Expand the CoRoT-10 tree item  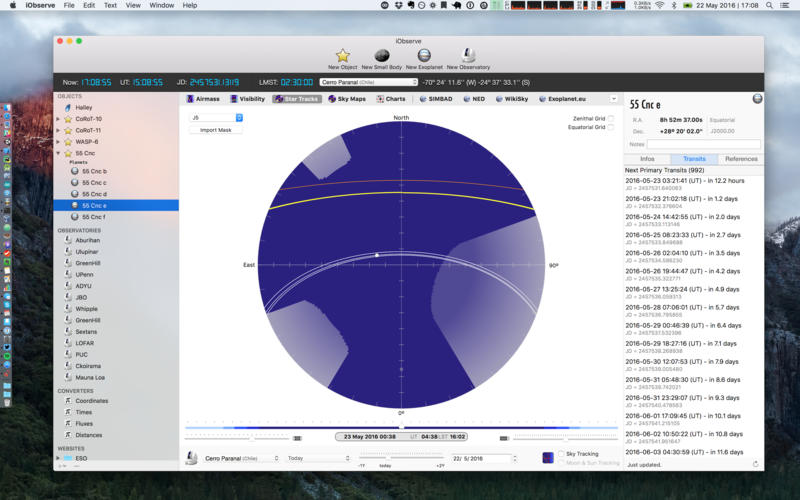[x=58, y=119]
